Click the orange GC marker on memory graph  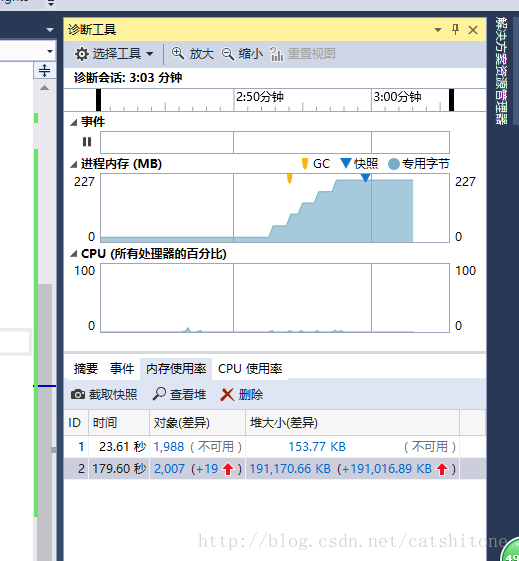[289, 178]
